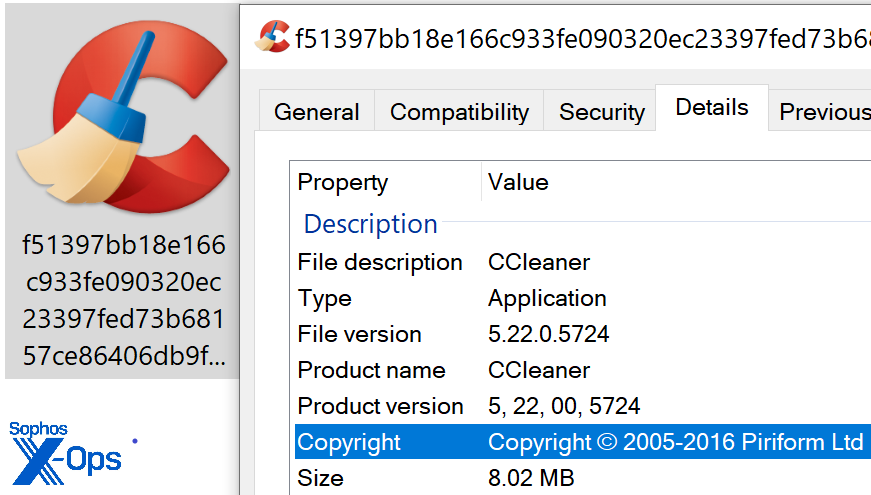Click the highlighted Copyright row
The height and width of the screenshot is (495, 871).
(x=580, y=442)
